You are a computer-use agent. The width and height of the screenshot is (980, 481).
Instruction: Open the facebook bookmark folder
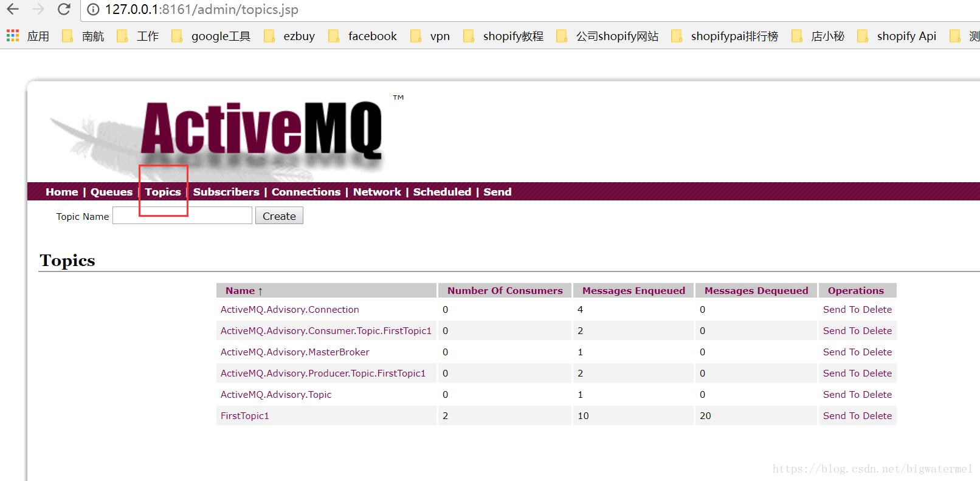pos(363,36)
